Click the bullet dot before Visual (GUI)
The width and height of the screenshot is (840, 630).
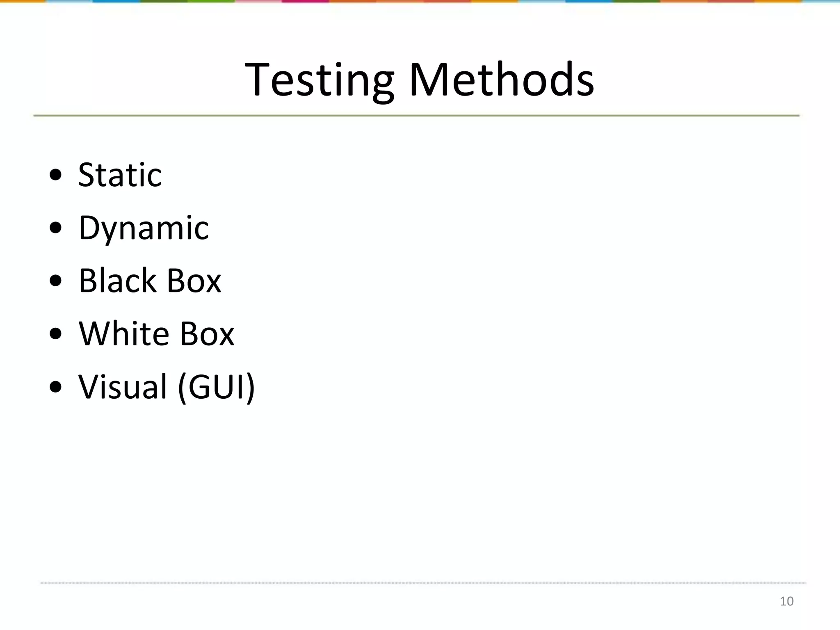[55, 387]
